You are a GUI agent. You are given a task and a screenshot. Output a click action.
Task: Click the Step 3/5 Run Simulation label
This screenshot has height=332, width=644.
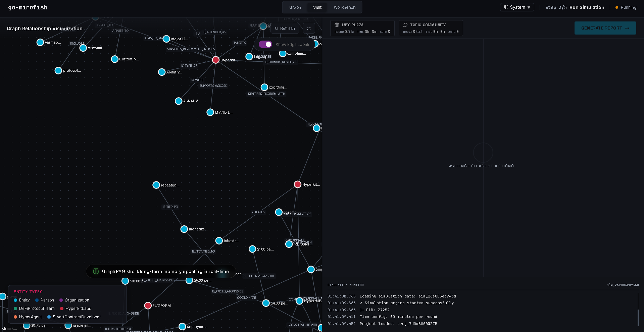(575, 7)
